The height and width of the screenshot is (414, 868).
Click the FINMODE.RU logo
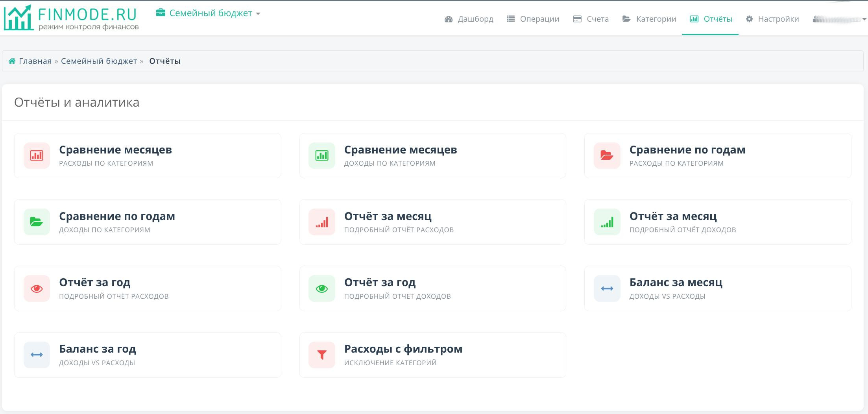pos(71,18)
